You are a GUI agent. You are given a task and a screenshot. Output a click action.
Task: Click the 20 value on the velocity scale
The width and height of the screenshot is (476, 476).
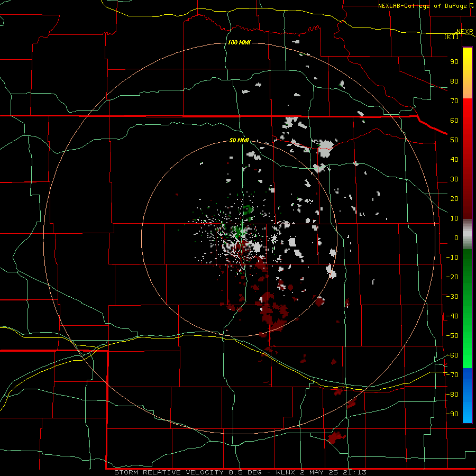coord(454,199)
